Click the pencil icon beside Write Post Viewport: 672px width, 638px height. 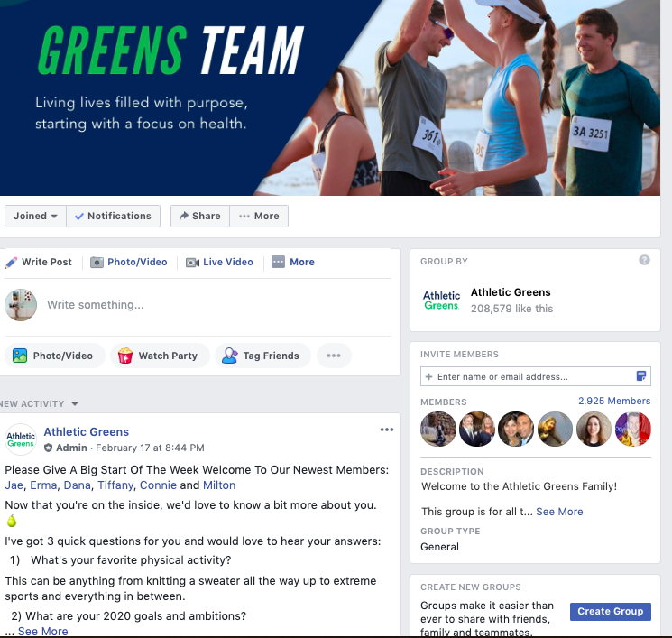(x=11, y=263)
